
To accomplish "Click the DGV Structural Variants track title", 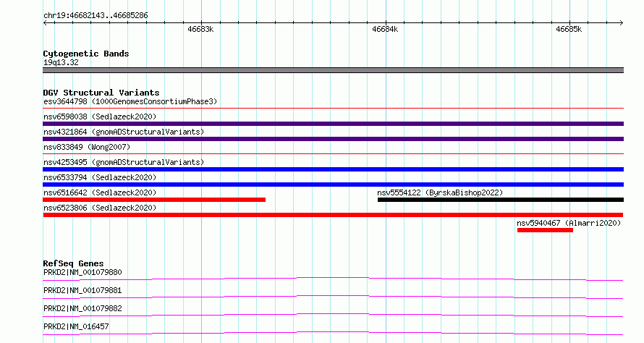I will pyautogui.click(x=101, y=93).
